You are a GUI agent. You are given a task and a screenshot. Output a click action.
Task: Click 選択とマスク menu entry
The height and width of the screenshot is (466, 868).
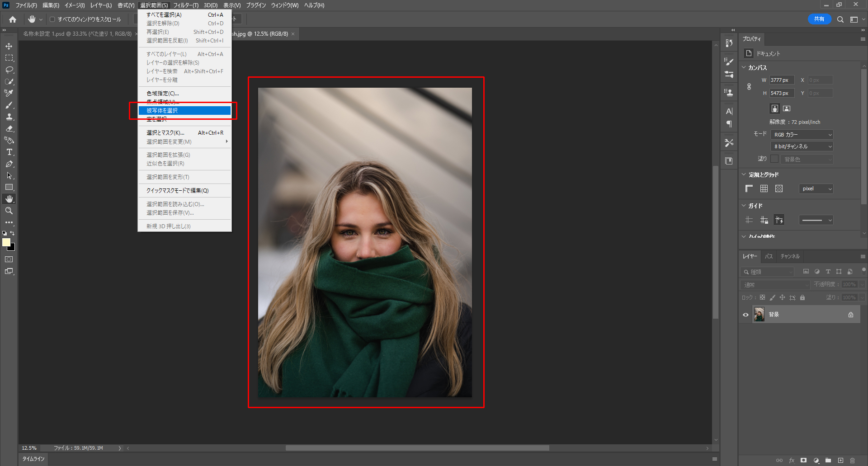[x=165, y=133]
